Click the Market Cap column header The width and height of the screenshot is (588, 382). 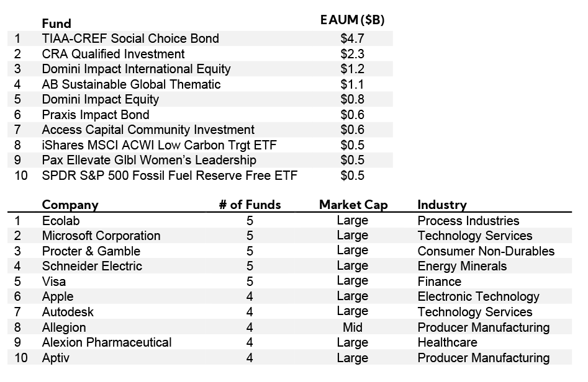(353, 205)
